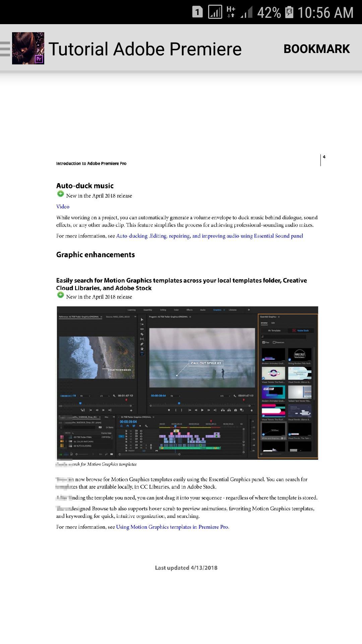Tap the H+ mobile data icon
The width and height of the screenshot is (362, 644).
click(x=231, y=12)
